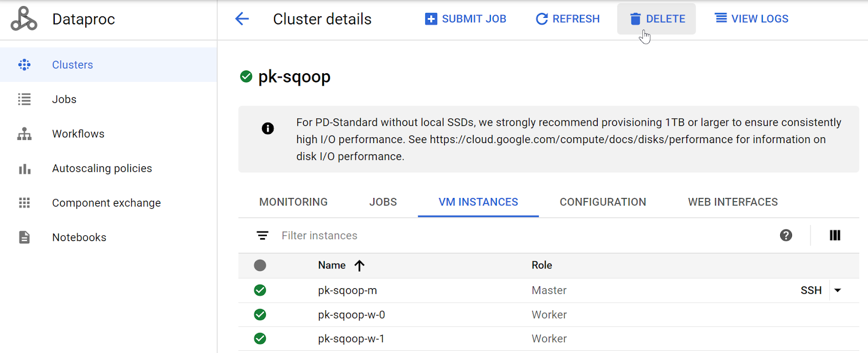Viewport: 868px width, 353px height.
Task: Click the Refresh button
Action: [x=567, y=19]
